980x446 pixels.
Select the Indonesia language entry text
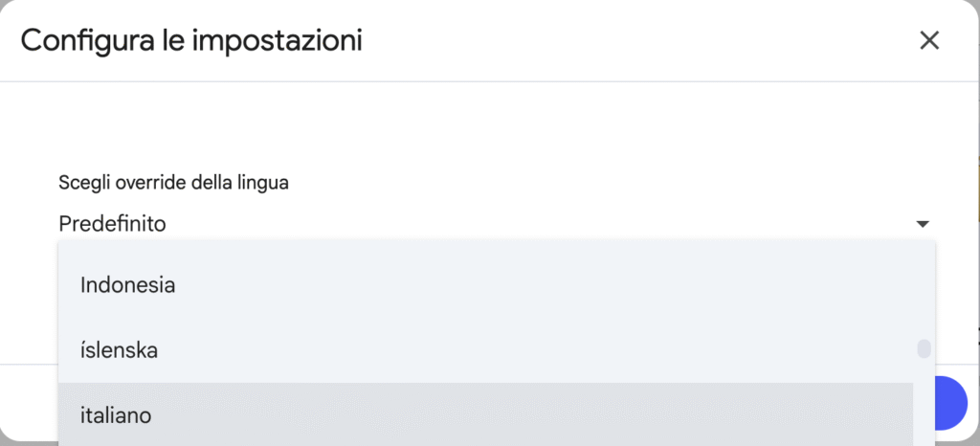click(127, 284)
